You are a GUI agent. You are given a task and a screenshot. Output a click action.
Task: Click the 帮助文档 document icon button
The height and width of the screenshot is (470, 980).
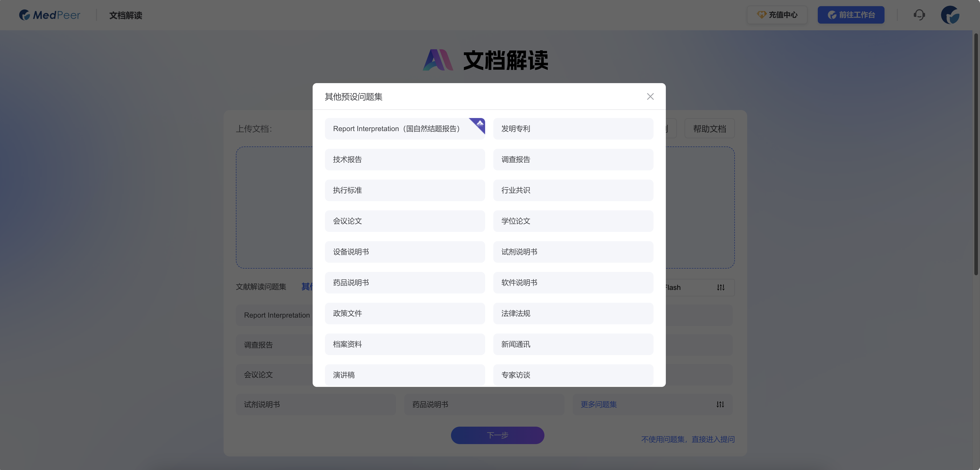(x=709, y=129)
